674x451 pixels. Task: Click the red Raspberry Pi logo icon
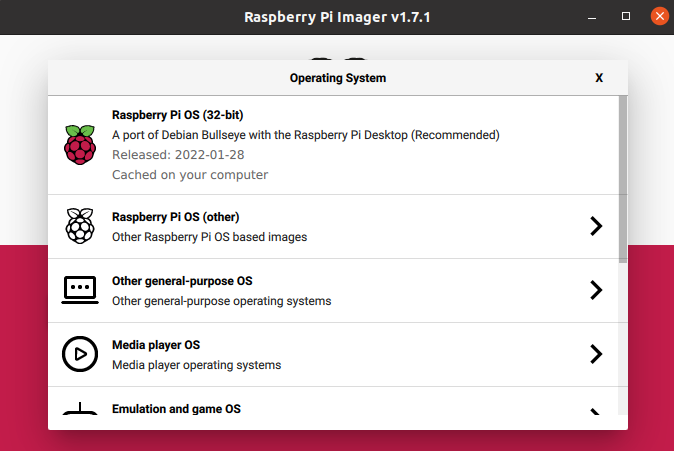80,144
